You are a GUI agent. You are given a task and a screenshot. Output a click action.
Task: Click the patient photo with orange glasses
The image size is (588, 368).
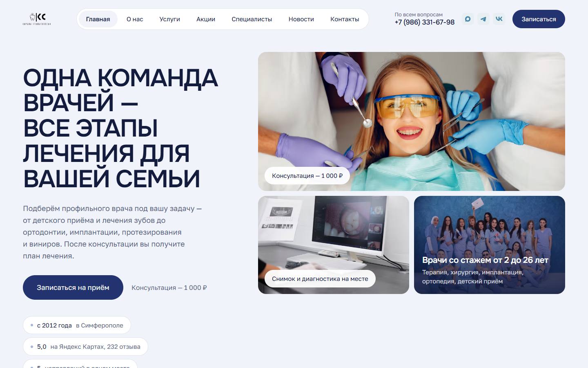[412, 121]
